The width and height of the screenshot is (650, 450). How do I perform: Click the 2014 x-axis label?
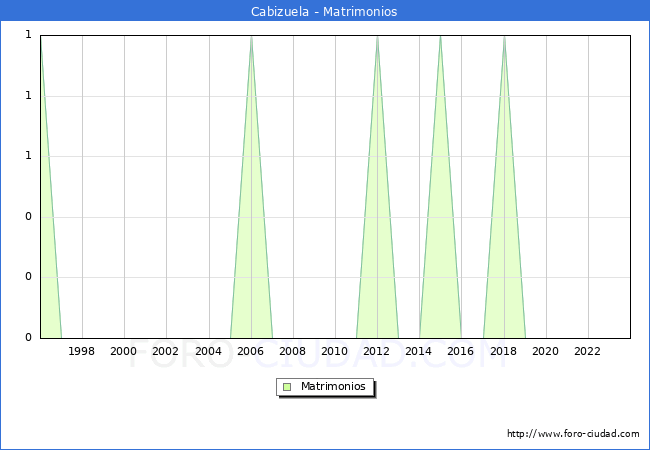419,351
